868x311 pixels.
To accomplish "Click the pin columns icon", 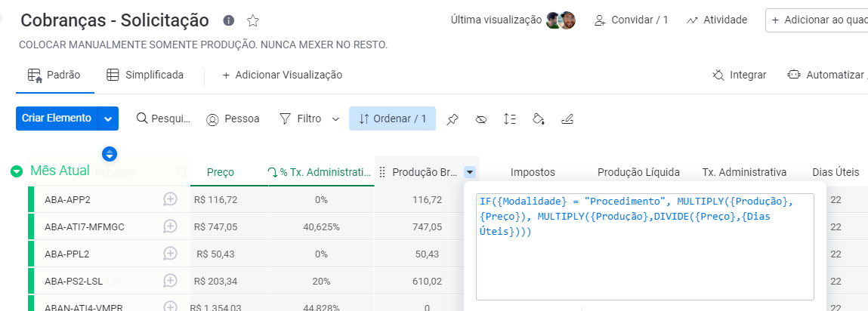I will [453, 119].
